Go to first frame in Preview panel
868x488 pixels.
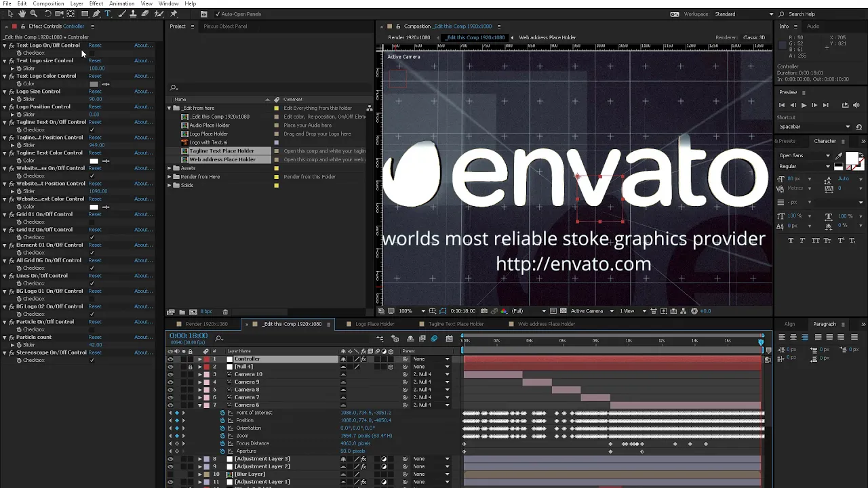pyautogui.click(x=782, y=105)
